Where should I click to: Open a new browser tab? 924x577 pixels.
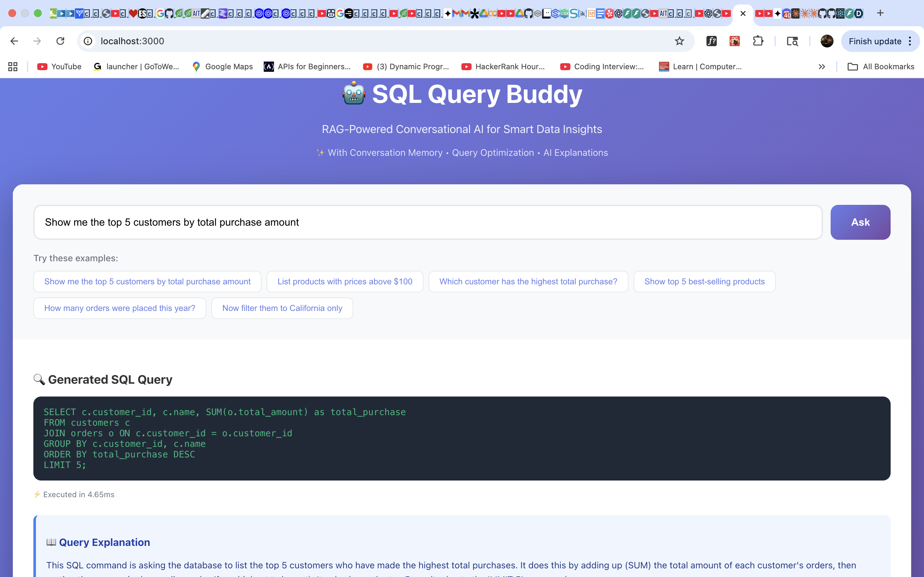pos(880,13)
